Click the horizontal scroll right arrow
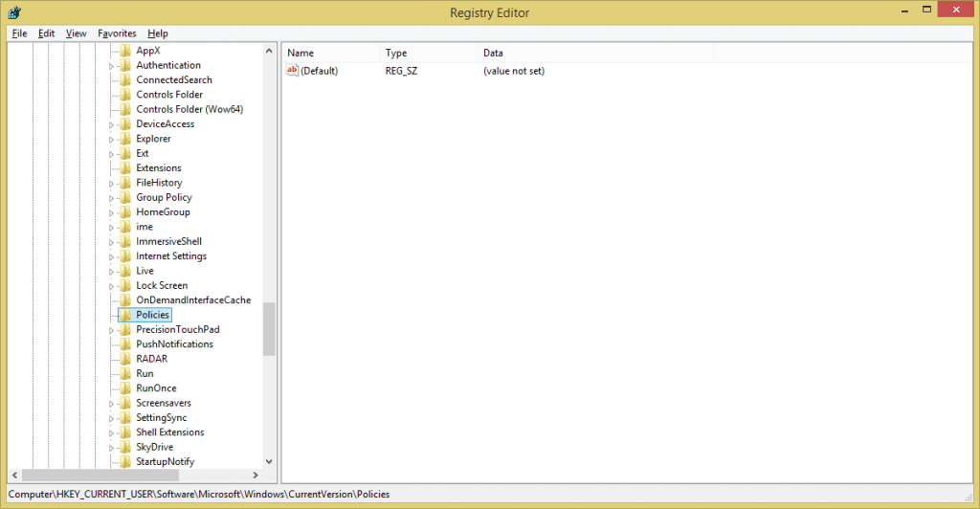The height and width of the screenshot is (509, 980). click(255, 476)
